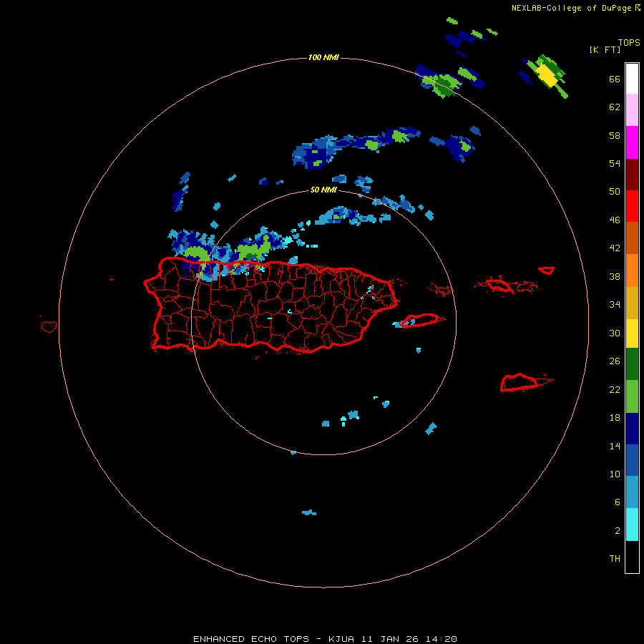Select the bright red legend swatch
644x644 pixels.
point(632,206)
